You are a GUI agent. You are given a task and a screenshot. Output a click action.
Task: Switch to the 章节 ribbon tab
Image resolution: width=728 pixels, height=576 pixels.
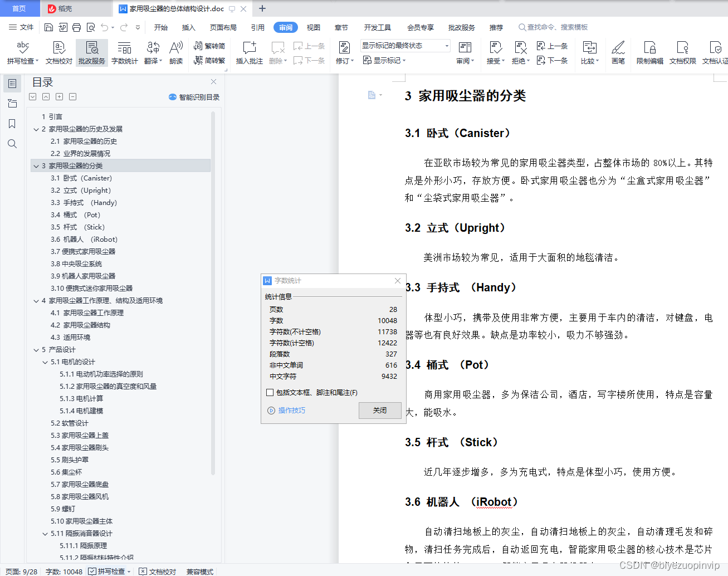coord(341,27)
